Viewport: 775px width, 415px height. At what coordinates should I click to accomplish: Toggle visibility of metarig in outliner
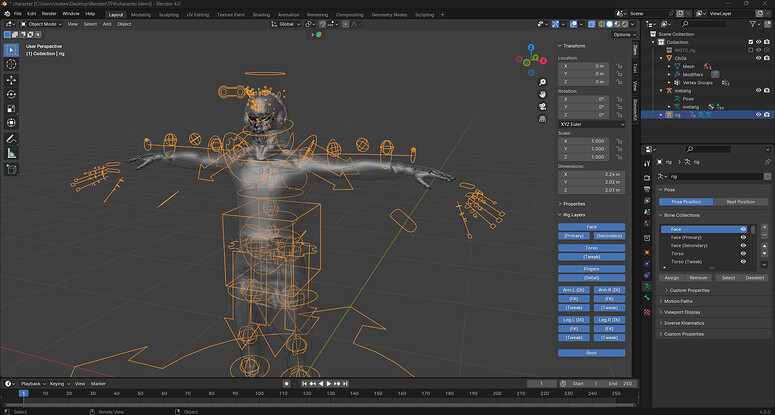pos(758,90)
